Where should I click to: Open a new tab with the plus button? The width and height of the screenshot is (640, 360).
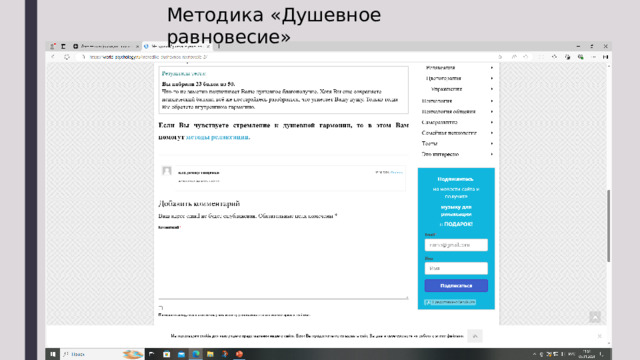click(219, 47)
